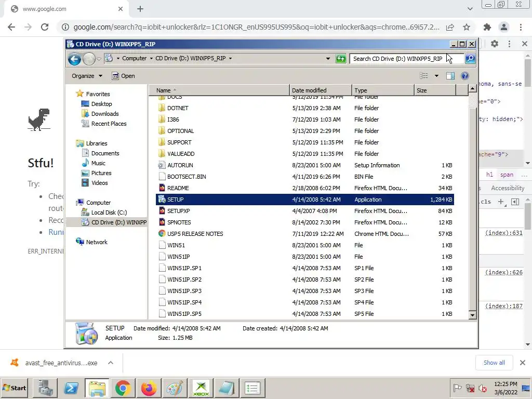Open the Windows Start menu

(x=14, y=388)
